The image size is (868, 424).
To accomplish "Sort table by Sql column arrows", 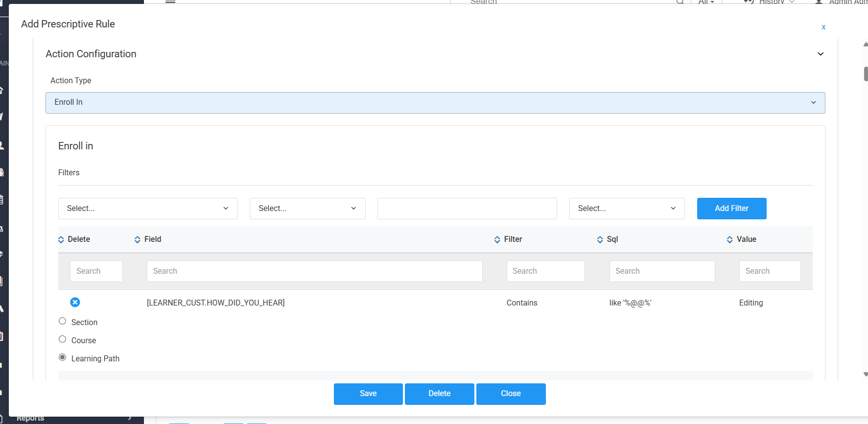I will (x=600, y=239).
